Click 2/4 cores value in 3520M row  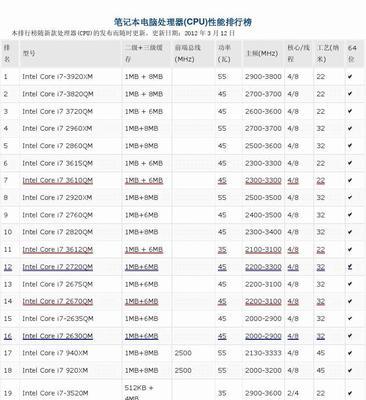(293, 393)
